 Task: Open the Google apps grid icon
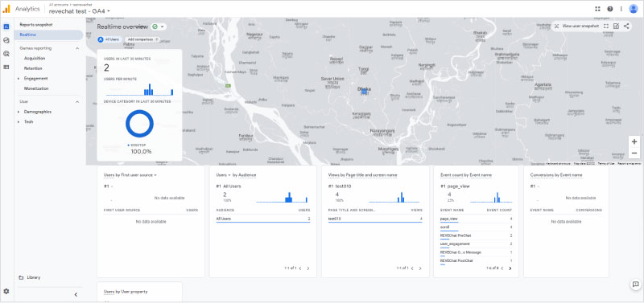tap(597, 9)
